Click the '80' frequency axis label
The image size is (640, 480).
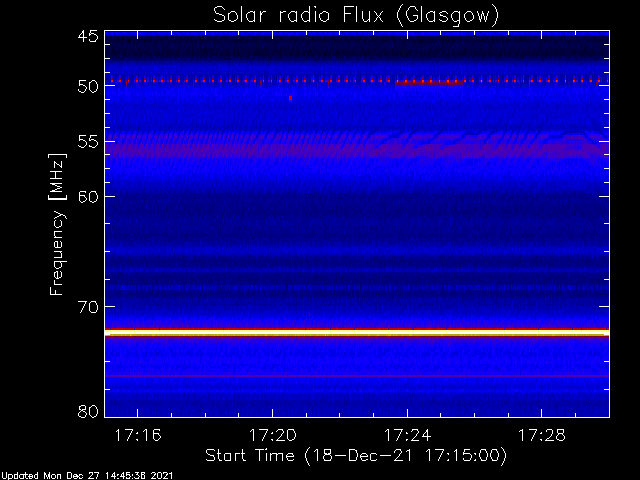(88, 411)
